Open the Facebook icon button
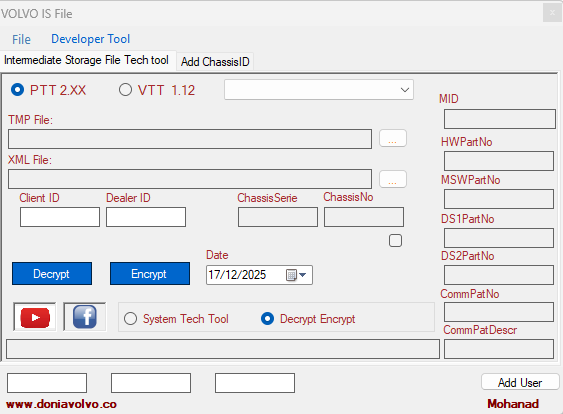The width and height of the screenshot is (563, 414). (85, 317)
